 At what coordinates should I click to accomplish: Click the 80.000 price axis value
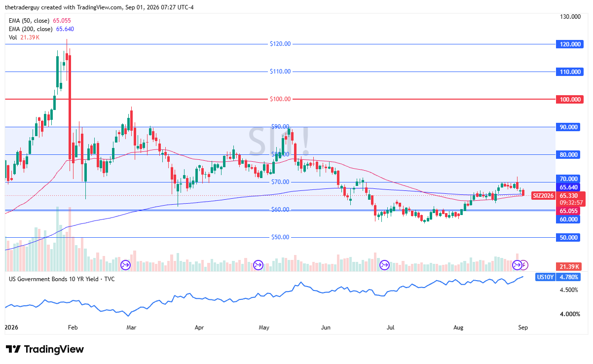(x=569, y=154)
